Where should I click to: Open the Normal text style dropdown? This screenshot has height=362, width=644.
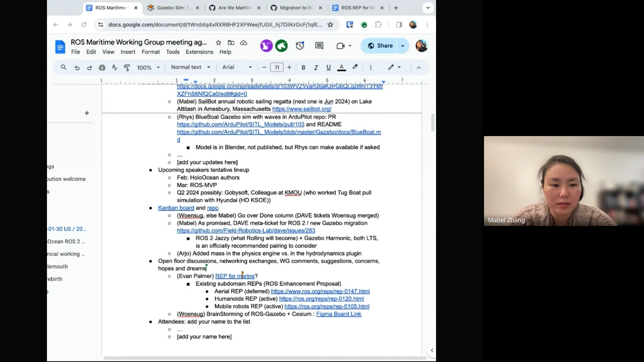tap(191, 67)
